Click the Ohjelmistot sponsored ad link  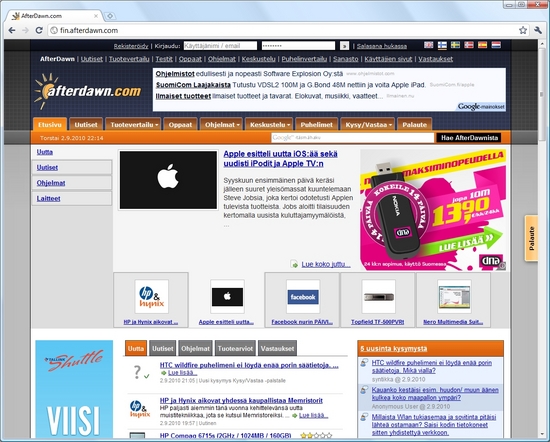point(175,74)
